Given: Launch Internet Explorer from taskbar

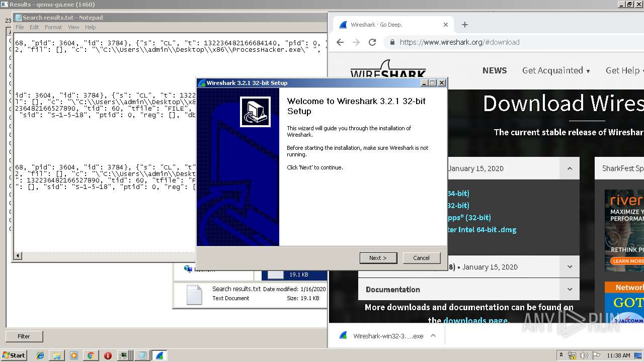Looking at the screenshot, I should [x=40, y=355].
